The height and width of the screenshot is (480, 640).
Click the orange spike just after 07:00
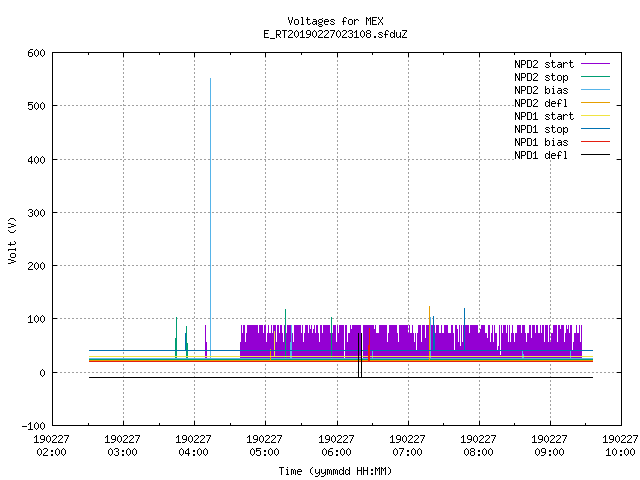[429, 333]
